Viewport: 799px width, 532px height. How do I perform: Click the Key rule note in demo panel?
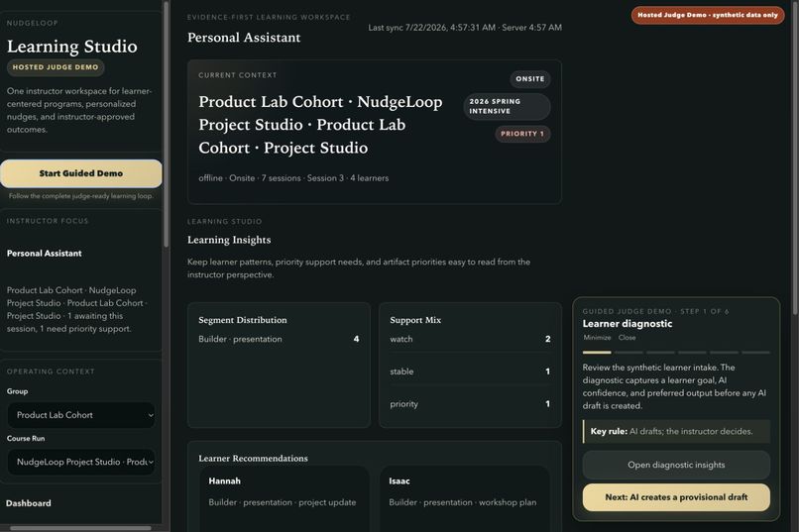pyautogui.click(x=676, y=431)
